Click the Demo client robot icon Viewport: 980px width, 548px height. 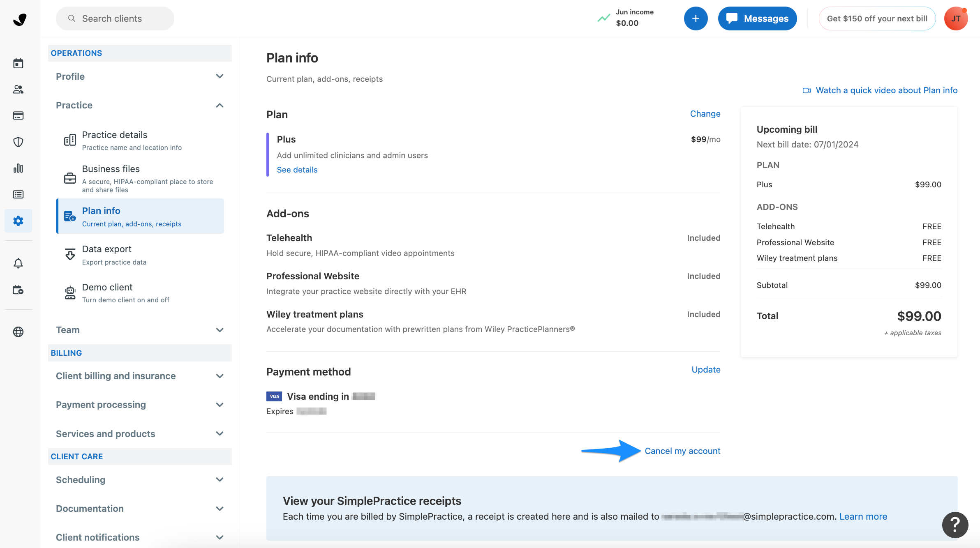[x=70, y=292]
